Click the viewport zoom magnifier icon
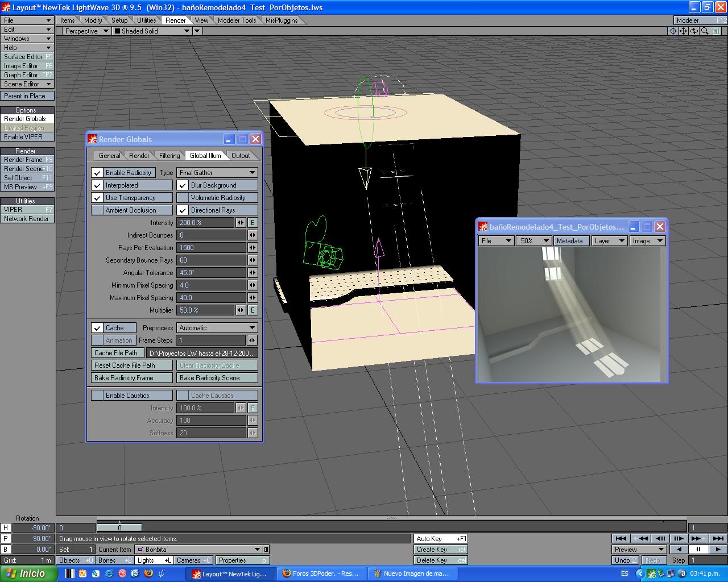 705,31
